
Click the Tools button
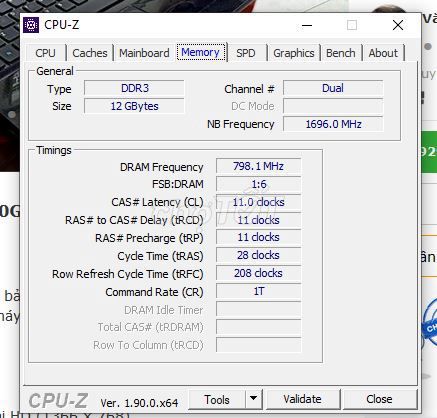217,399
